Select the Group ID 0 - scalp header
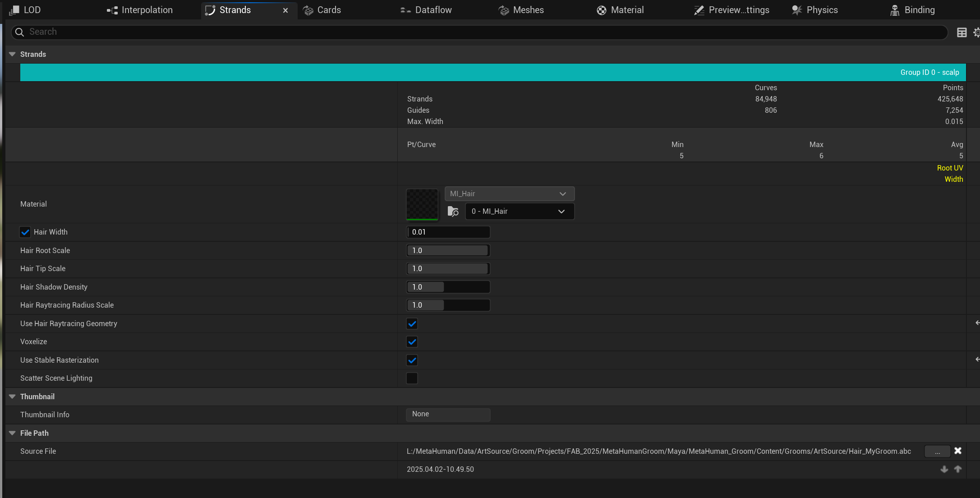Image resolution: width=980 pixels, height=498 pixels. tap(493, 73)
